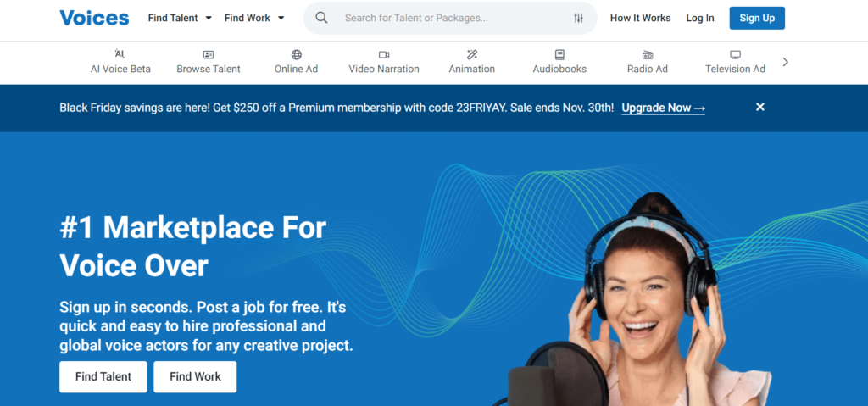Open search filter sliders icon

click(x=578, y=19)
